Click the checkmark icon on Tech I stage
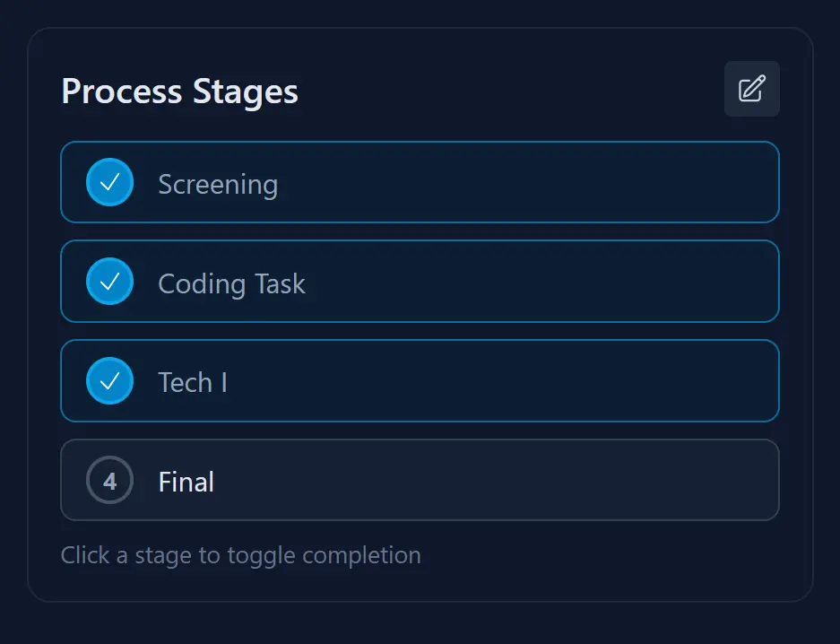The width and height of the screenshot is (840, 644). (x=108, y=381)
